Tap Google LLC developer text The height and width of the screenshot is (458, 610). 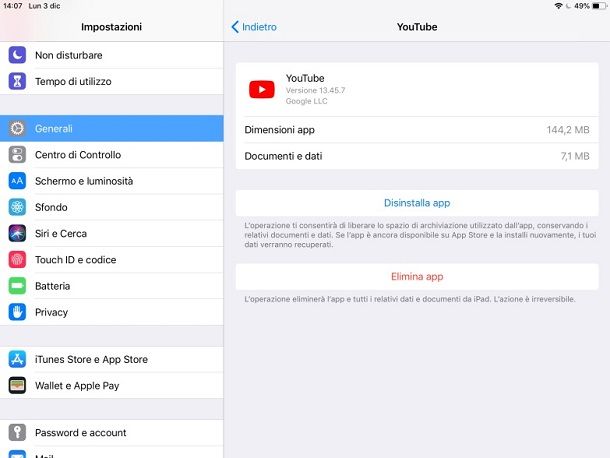pyautogui.click(x=307, y=101)
